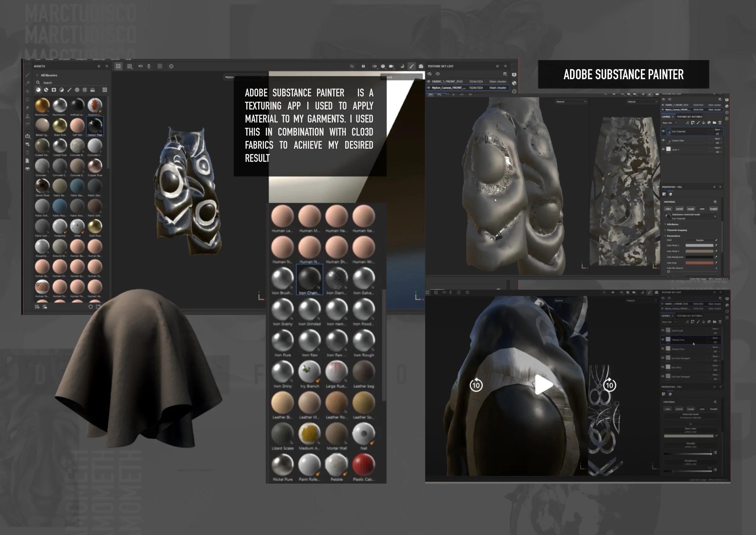Filter assets by brushes icon
The width and height of the screenshot is (756, 535).
[69, 90]
